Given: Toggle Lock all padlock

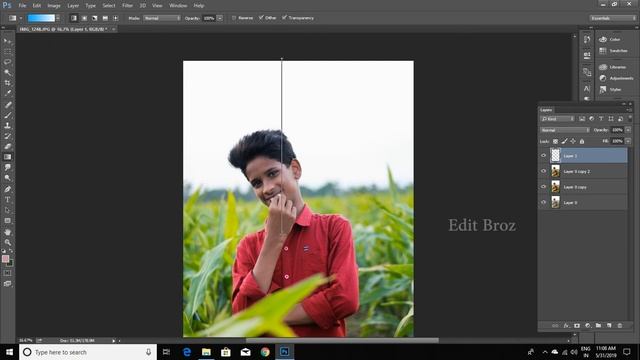Looking at the screenshot, I should pos(582,141).
